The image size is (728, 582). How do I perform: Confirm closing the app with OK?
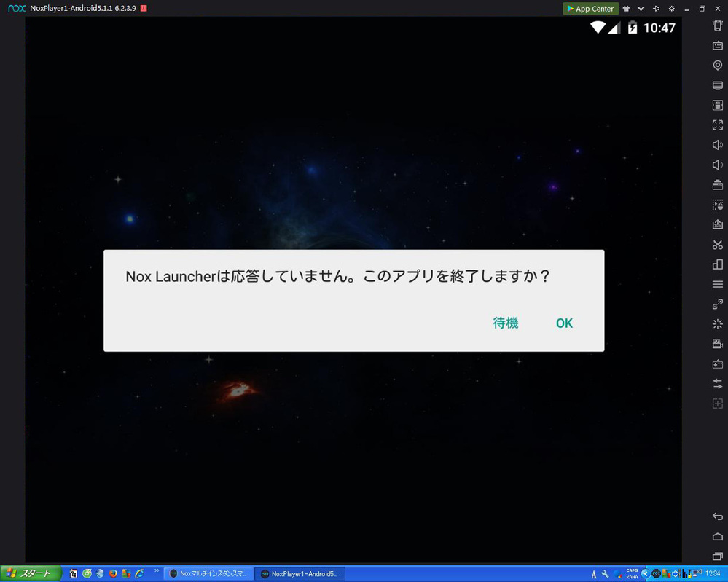pyautogui.click(x=564, y=323)
